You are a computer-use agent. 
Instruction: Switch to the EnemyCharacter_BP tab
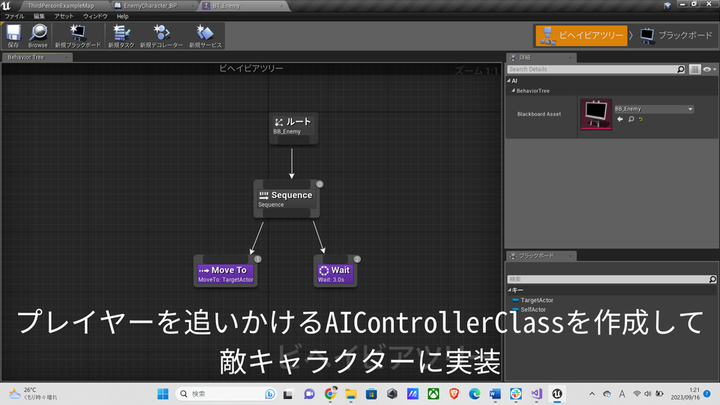[152, 5]
